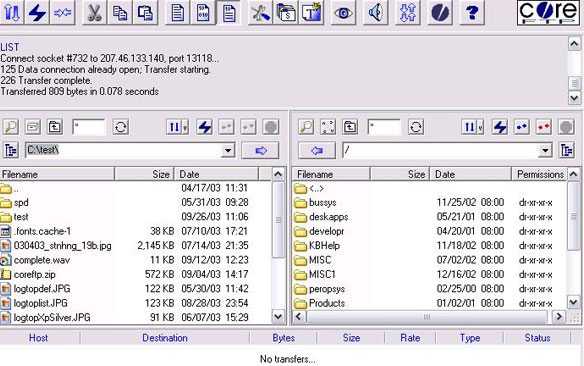Viewport: 584px width, 366px height.
Task: Open Help with the question mark icon
Action: 472,13
